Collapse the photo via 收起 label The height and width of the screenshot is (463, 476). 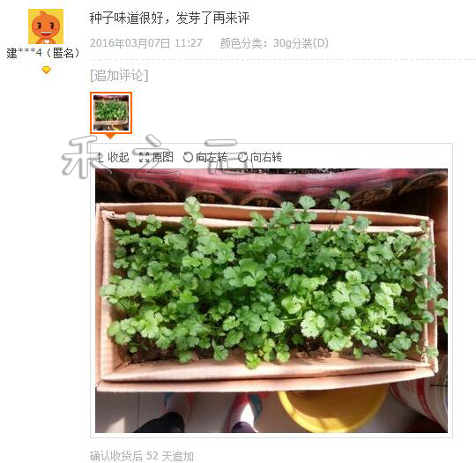pos(118,157)
